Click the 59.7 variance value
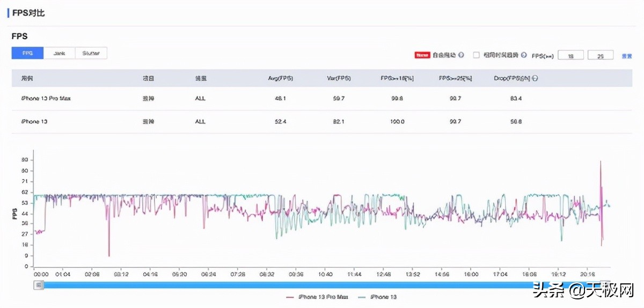The height and width of the screenshot is (308, 644). click(339, 99)
